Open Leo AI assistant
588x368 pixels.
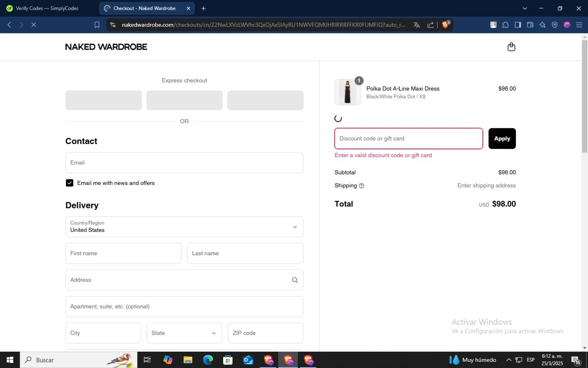coord(543,25)
